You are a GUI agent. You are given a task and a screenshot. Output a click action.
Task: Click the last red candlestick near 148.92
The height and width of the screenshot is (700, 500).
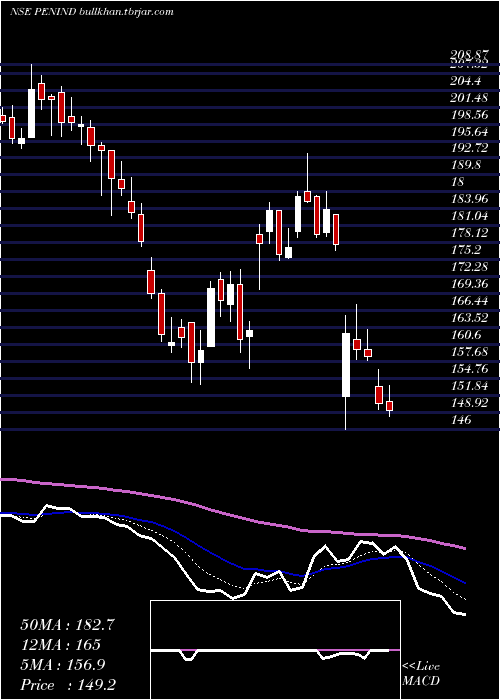[x=389, y=406]
